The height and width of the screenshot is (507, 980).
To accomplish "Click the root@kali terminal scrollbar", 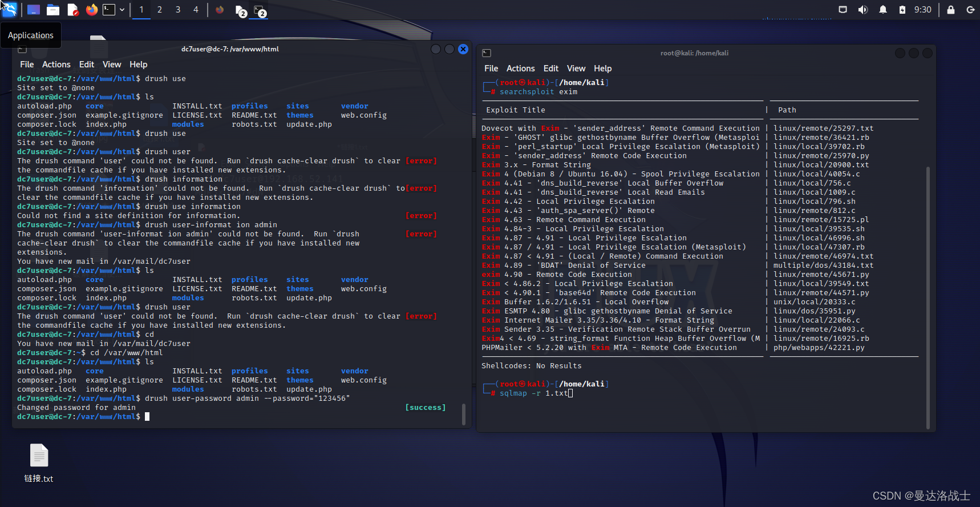I will (x=928, y=297).
